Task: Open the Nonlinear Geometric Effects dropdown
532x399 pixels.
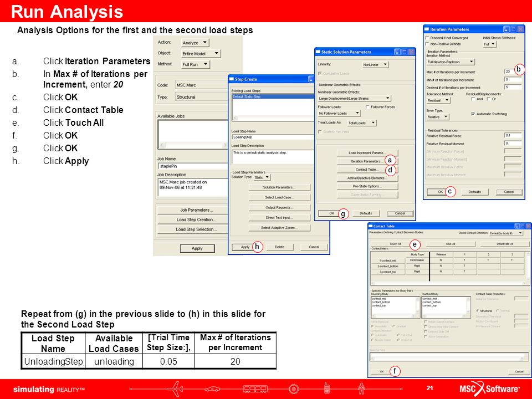Action: pos(354,99)
